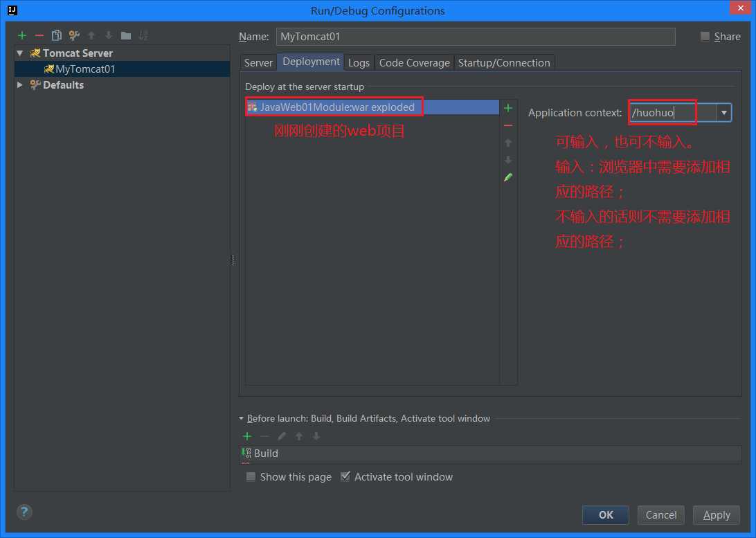Move configuration up in left toolbar
756x538 pixels.
click(91, 36)
